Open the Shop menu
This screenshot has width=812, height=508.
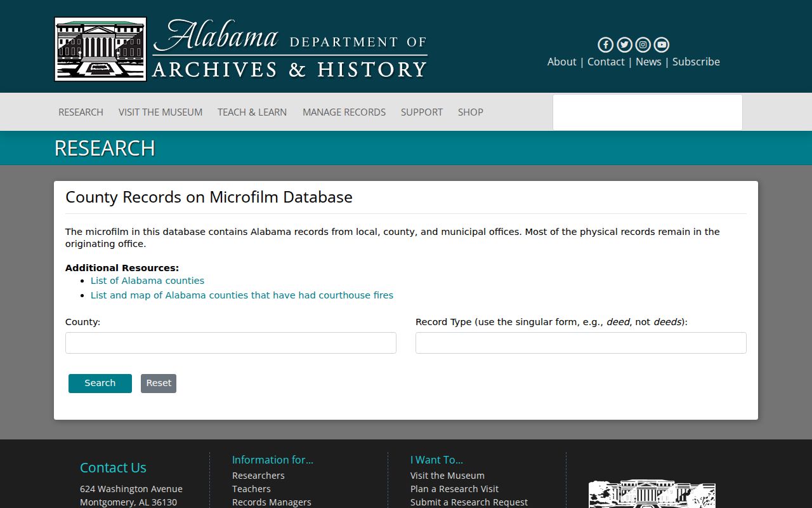pyautogui.click(x=471, y=112)
